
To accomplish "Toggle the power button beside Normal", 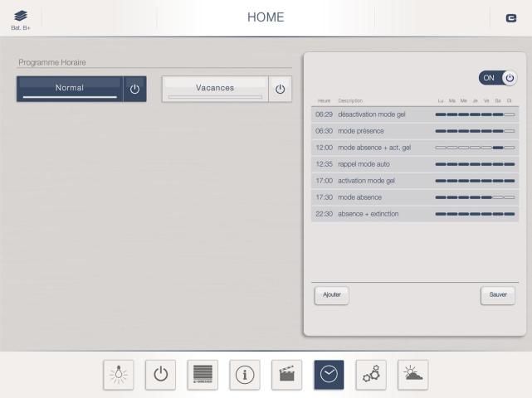I will (135, 89).
